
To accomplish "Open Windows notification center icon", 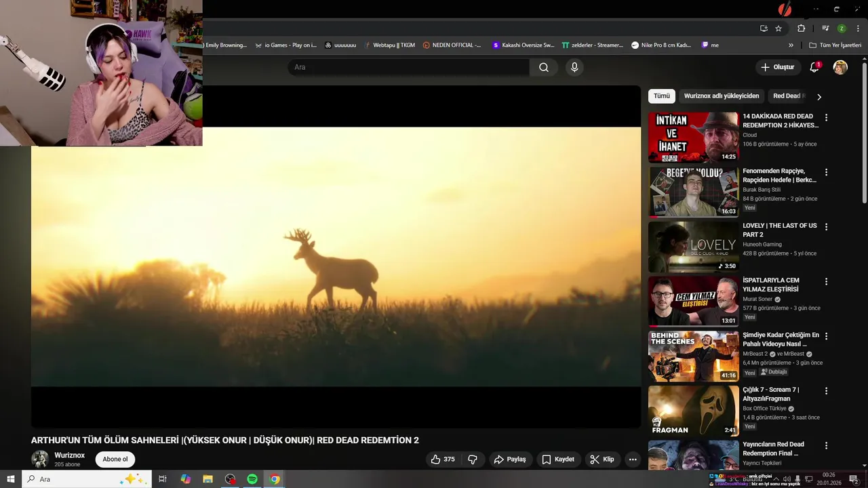I will pos(854,479).
